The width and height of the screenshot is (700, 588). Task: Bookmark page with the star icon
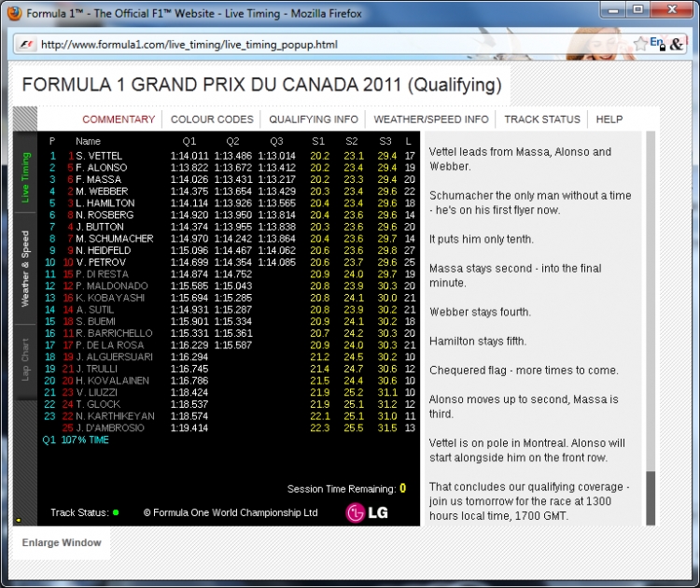(640, 44)
